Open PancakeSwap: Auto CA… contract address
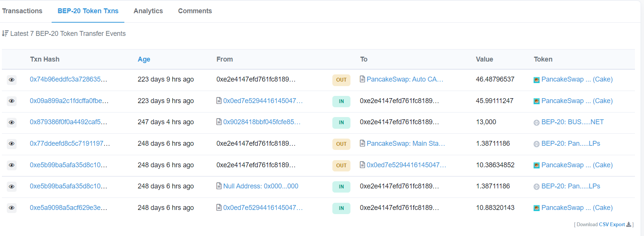644x236 pixels. [405, 79]
